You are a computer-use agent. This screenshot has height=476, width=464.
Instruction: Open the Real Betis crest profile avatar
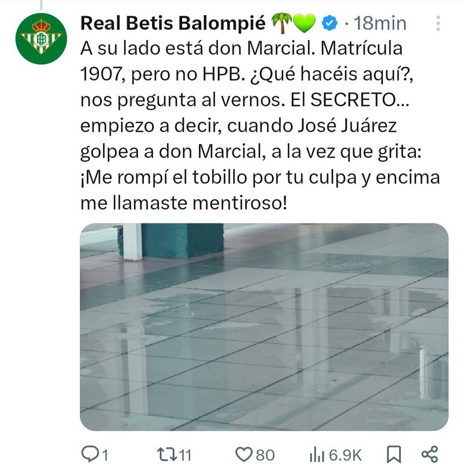pos(41,38)
